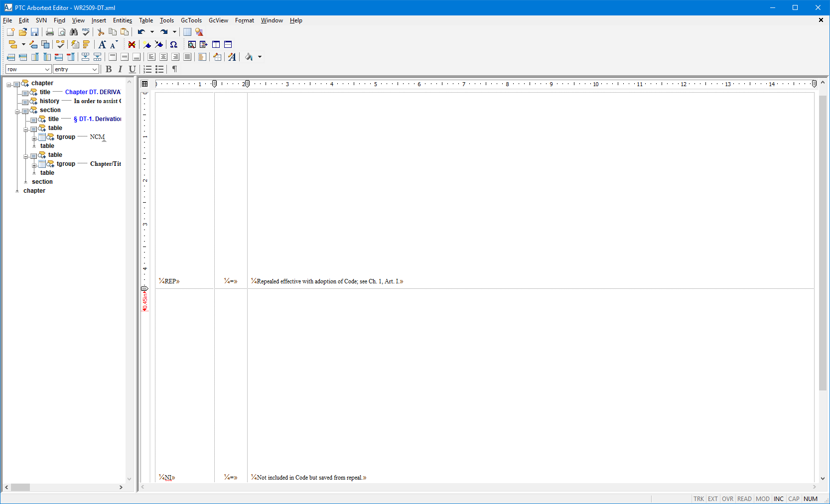Viewport: 830px width, 504px height.
Task: Open the Redo history dropdown arrow
Action: click(175, 32)
